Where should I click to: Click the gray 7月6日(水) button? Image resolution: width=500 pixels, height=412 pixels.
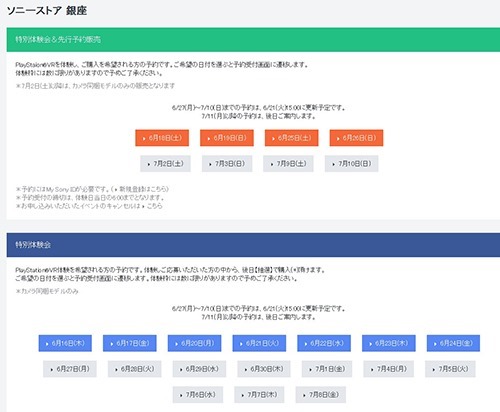pos(198,395)
